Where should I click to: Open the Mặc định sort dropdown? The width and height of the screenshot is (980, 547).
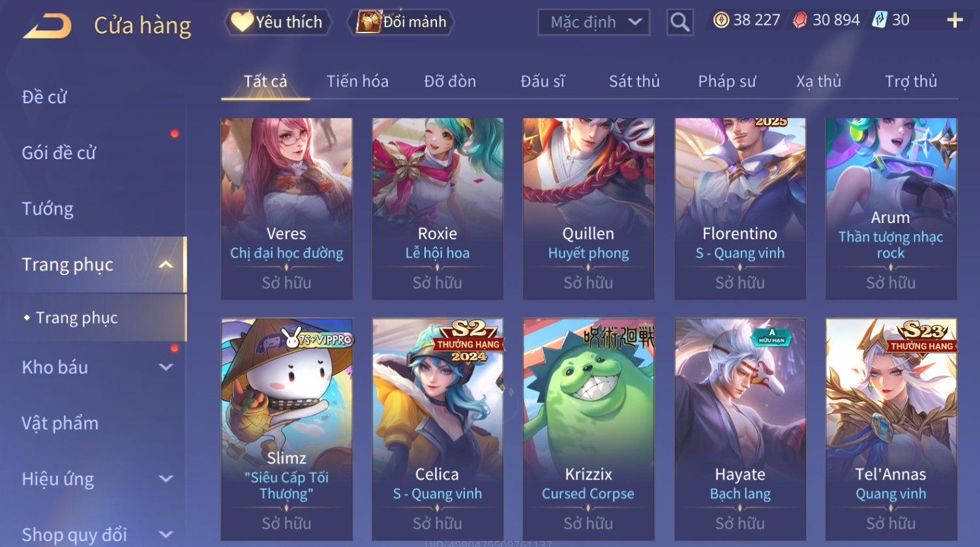pos(594,22)
